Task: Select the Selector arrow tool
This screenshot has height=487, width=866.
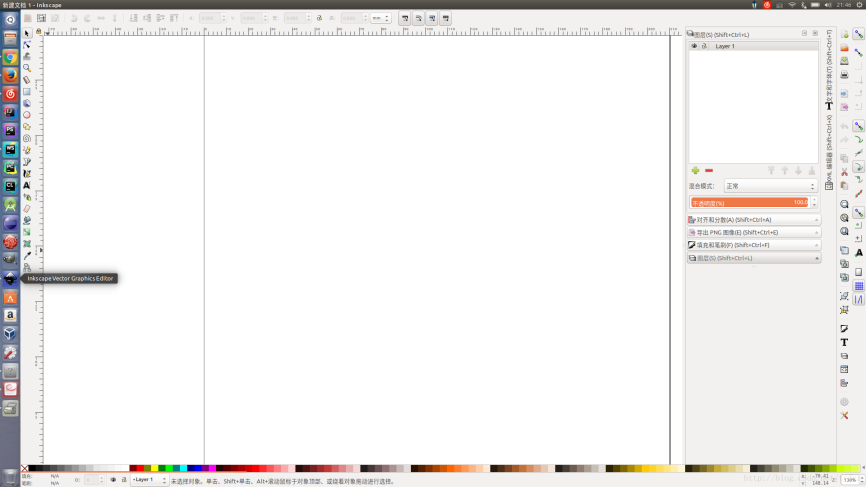Action: (27, 33)
